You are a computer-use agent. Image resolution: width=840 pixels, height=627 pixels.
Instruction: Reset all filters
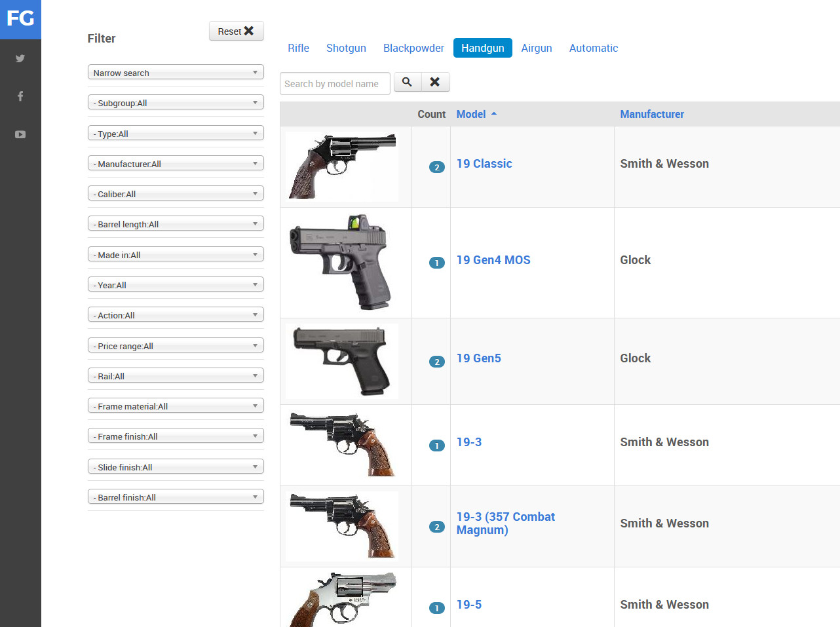tap(237, 31)
